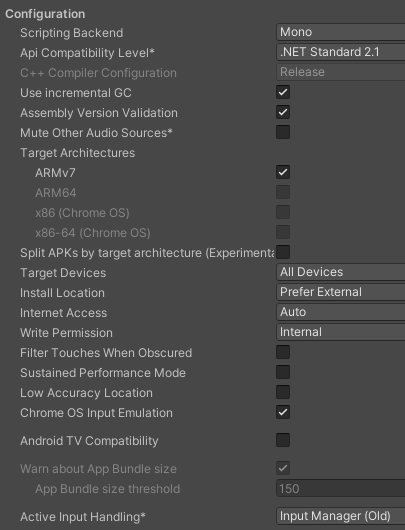Disable Chrome OS Input Emulation checkbox
Image resolution: width=405 pixels, height=530 pixels.
pos(283,412)
